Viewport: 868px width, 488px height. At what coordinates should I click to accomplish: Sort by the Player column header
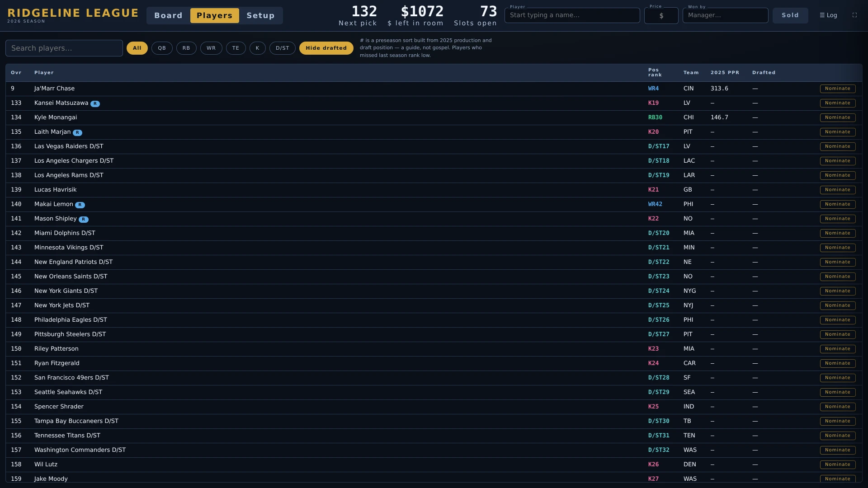44,72
